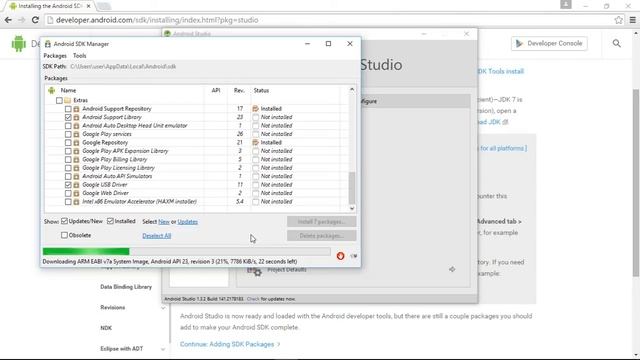Click packages list scroll down arrow
640x360 pixels.
[352, 208]
